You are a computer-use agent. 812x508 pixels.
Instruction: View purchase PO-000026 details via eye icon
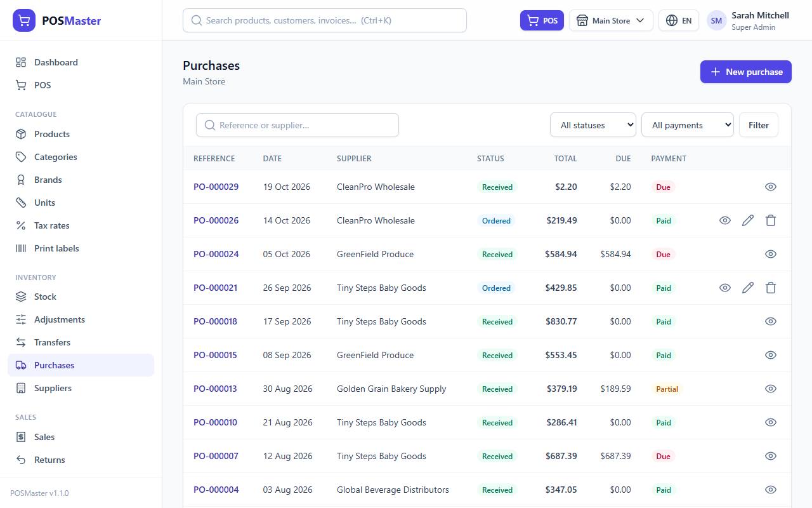(725, 220)
